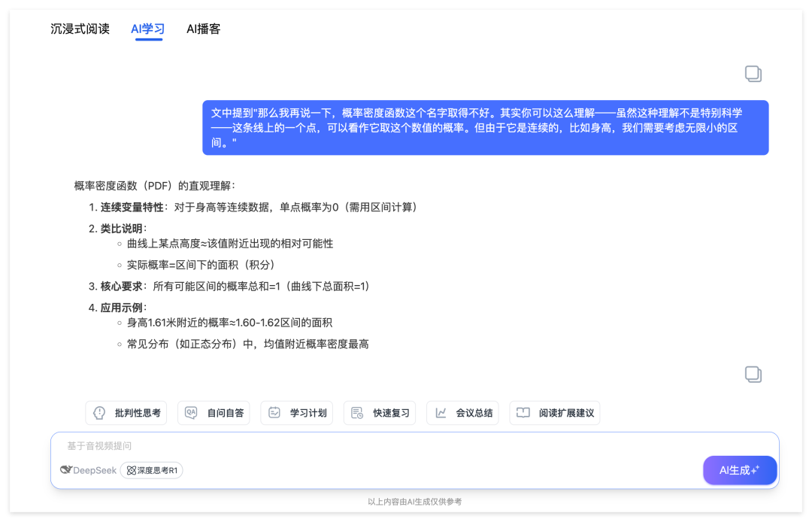The width and height of the screenshot is (812, 522).
Task: Open the AI播客 tab
Action: [x=201, y=29]
